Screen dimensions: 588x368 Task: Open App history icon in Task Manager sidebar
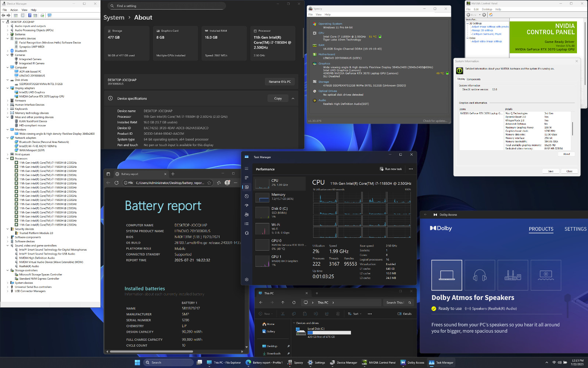247,196
